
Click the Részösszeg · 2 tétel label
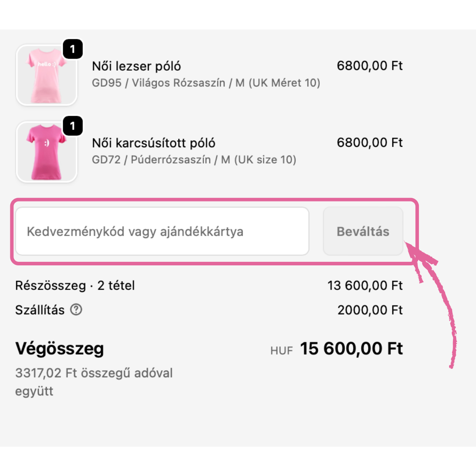75,286
